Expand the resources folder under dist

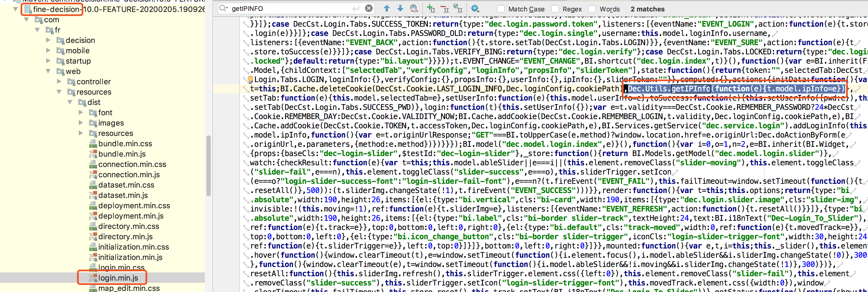click(x=81, y=133)
